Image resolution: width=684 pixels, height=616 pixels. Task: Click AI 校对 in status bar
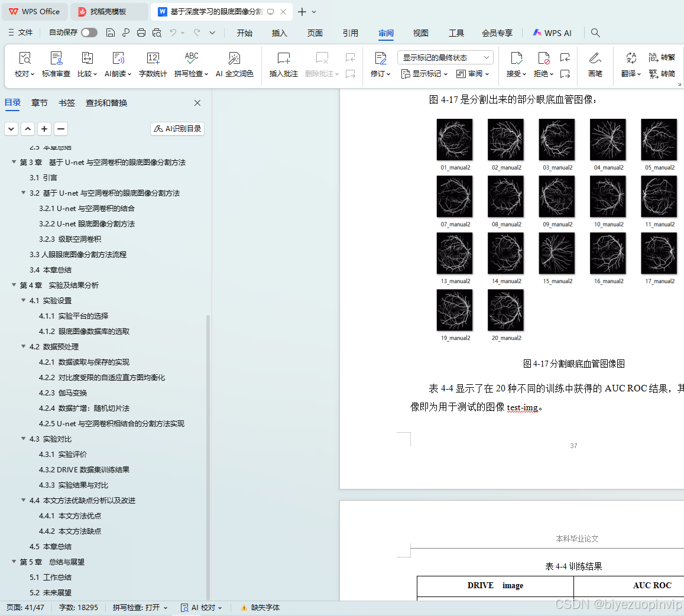click(x=202, y=608)
